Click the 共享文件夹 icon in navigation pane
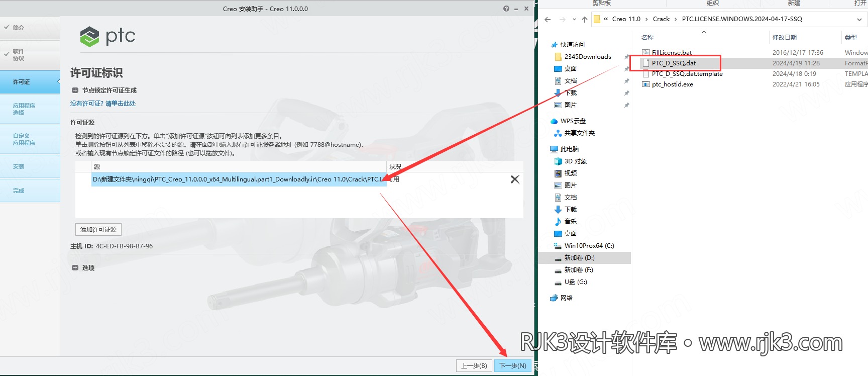 point(558,133)
